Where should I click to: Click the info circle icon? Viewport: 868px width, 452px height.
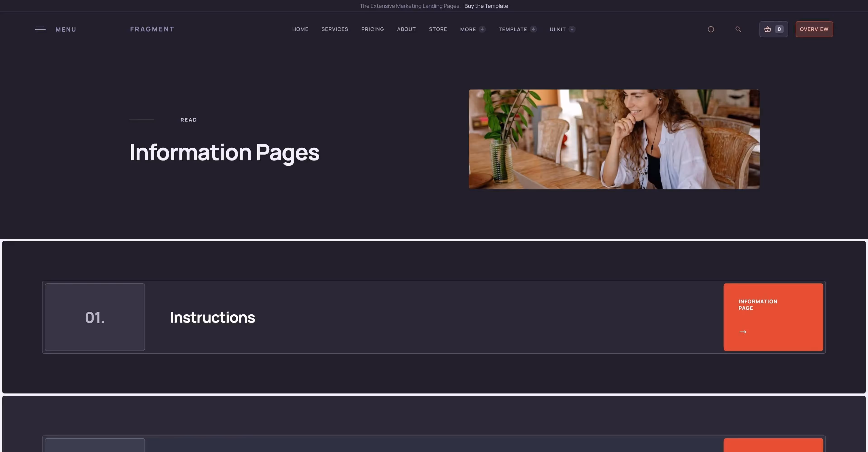click(x=711, y=29)
